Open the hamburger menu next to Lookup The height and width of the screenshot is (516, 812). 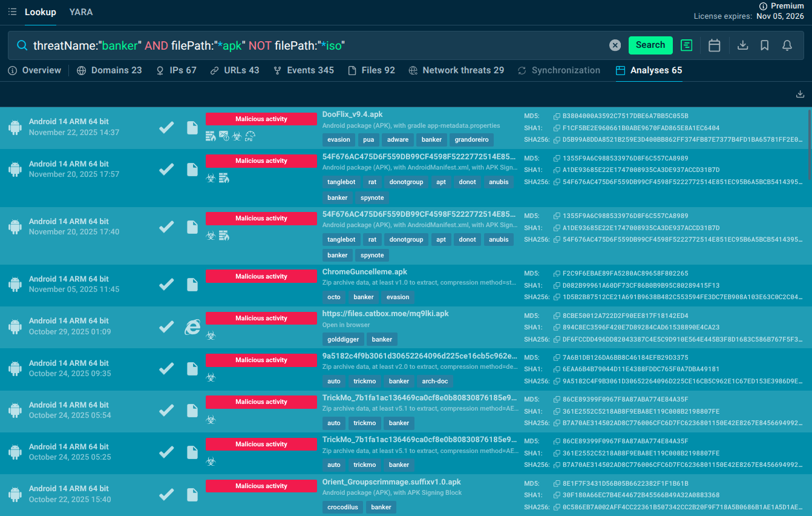(x=13, y=12)
